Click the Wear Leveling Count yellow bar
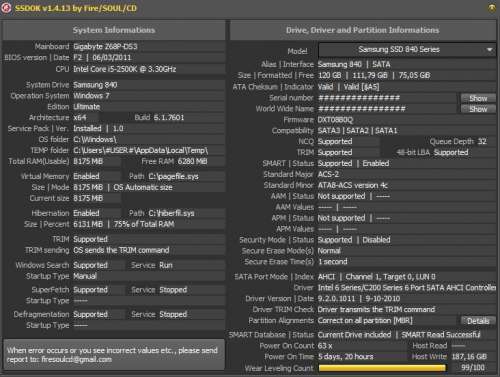Image resolution: width=500 pixels, height=377 pixels. 382,368
